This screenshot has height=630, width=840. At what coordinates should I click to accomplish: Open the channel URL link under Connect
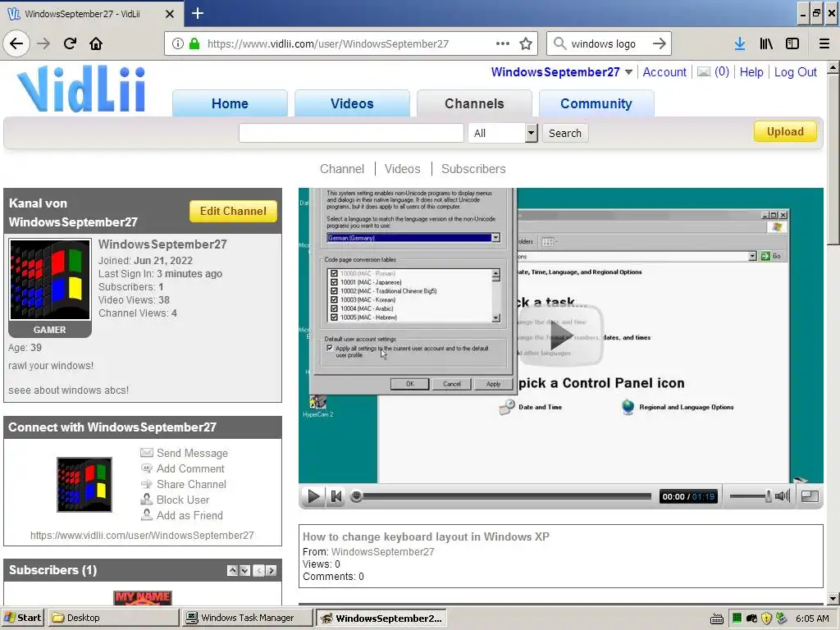click(x=142, y=535)
